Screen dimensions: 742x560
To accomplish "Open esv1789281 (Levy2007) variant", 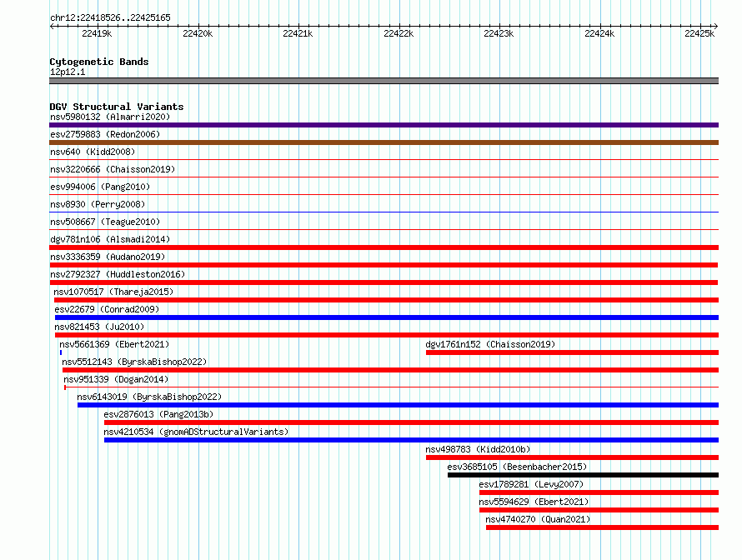I will click(x=531, y=484).
